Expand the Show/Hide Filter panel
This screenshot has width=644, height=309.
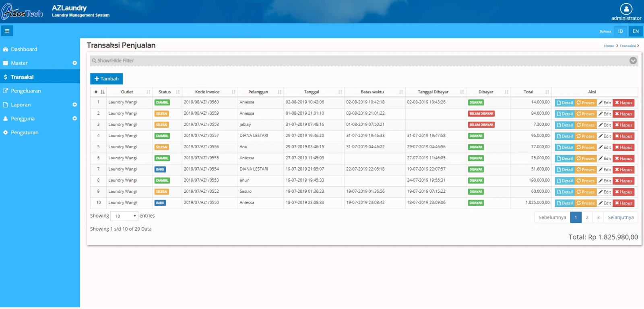[x=633, y=61]
